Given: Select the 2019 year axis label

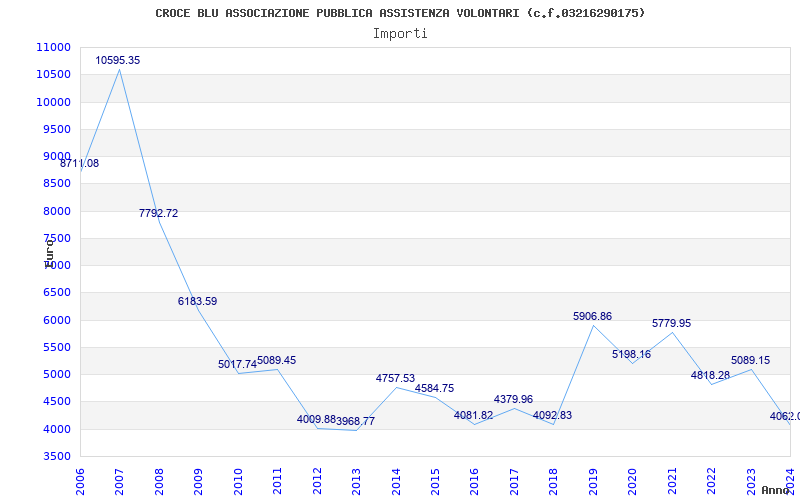Looking at the screenshot, I should tap(593, 482).
